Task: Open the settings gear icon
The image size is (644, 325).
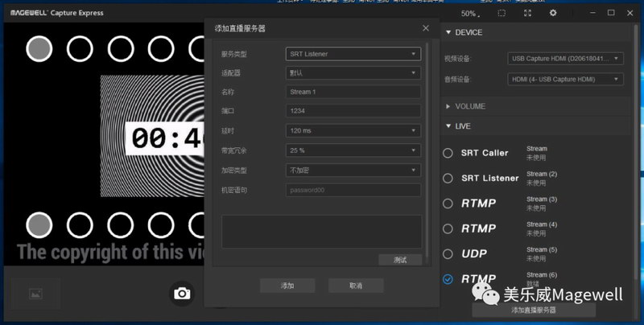Action: (552, 14)
